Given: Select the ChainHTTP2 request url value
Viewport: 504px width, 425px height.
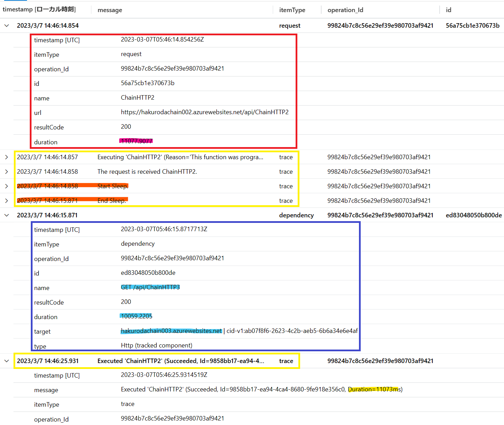Looking at the screenshot, I should (205, 112).
